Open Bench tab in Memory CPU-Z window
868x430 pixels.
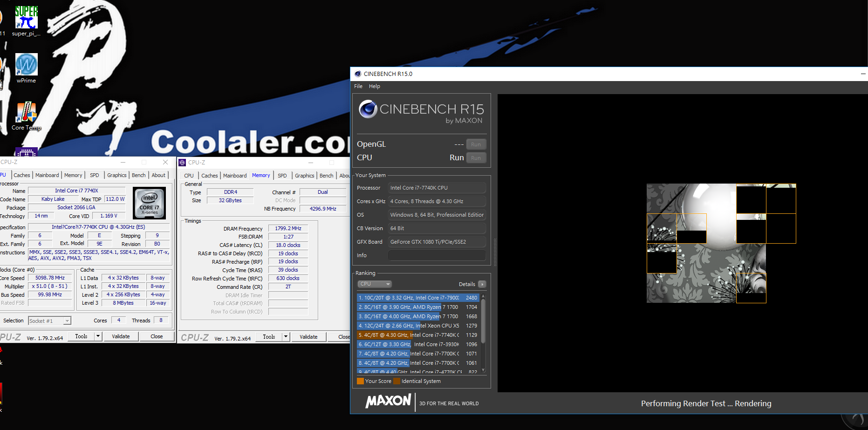(x=326, y=176)
